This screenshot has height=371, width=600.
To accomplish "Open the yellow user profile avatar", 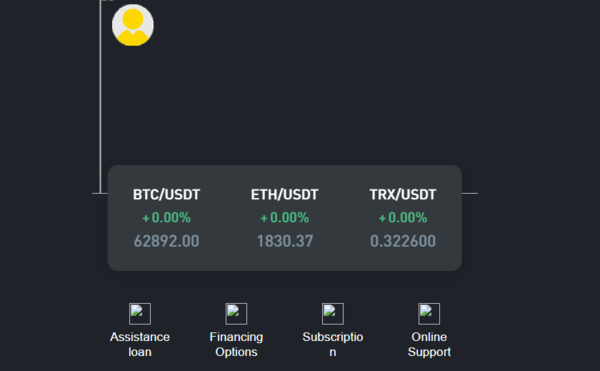I will [x=133, y=25].
